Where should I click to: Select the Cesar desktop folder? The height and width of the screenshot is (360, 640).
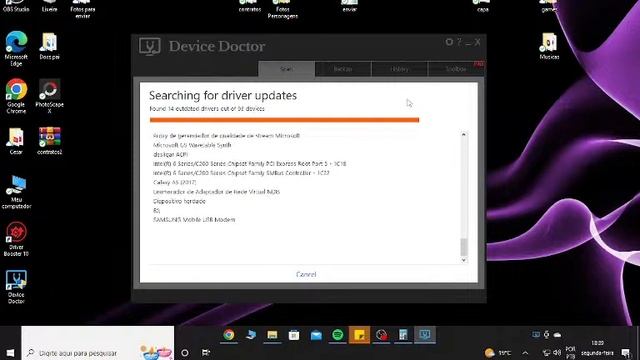(x=16, y=141)
